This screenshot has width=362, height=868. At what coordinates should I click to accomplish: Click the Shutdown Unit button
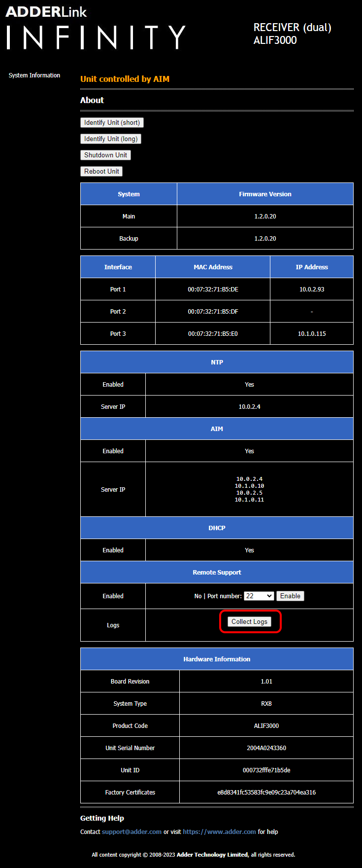105,155
